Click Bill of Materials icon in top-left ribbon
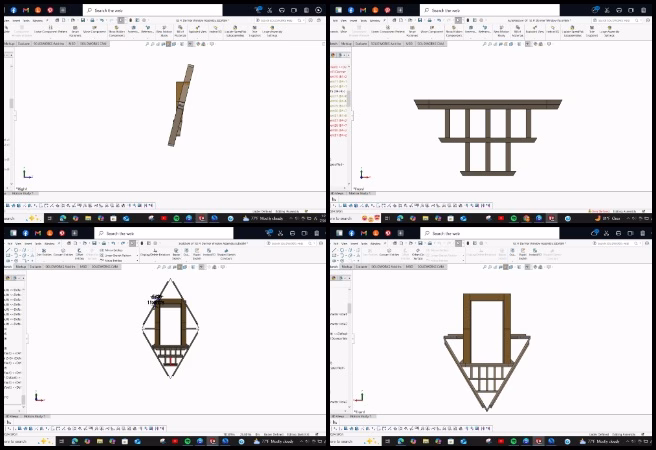 [x=180, y=31]
